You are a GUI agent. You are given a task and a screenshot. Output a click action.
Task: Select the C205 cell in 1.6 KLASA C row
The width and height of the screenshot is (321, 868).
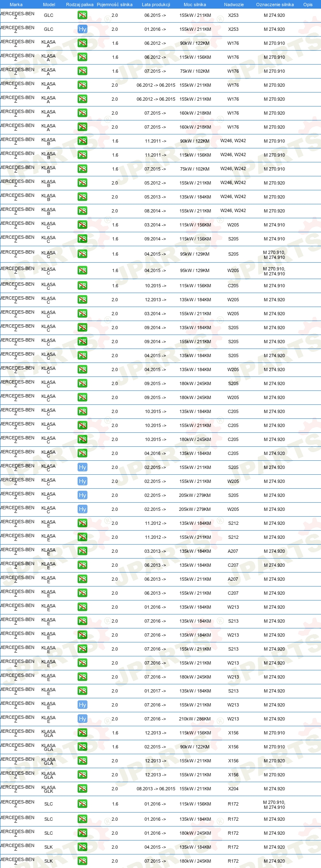tap(233, 286)
